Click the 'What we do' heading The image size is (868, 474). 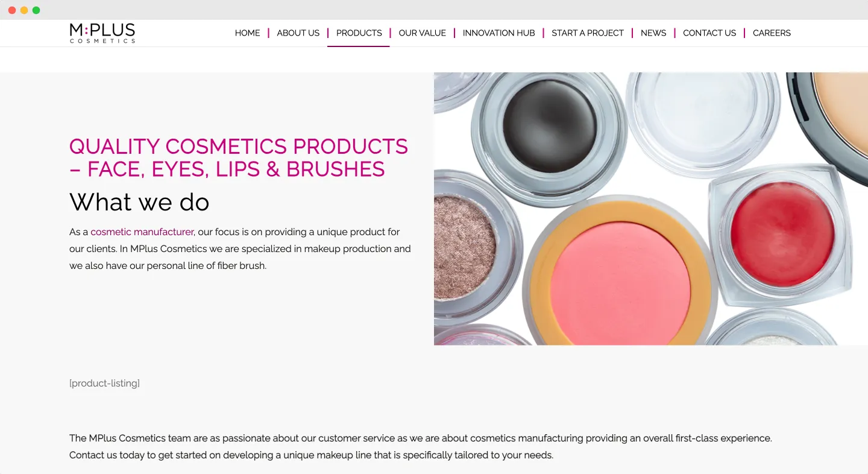139,202
